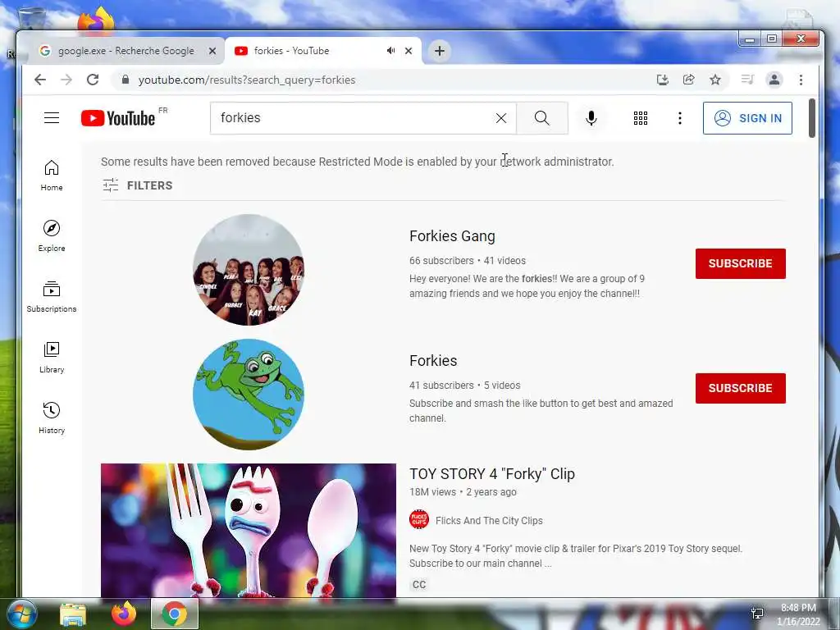Open Windows Explorer from the taskbar

pos(73,614)
